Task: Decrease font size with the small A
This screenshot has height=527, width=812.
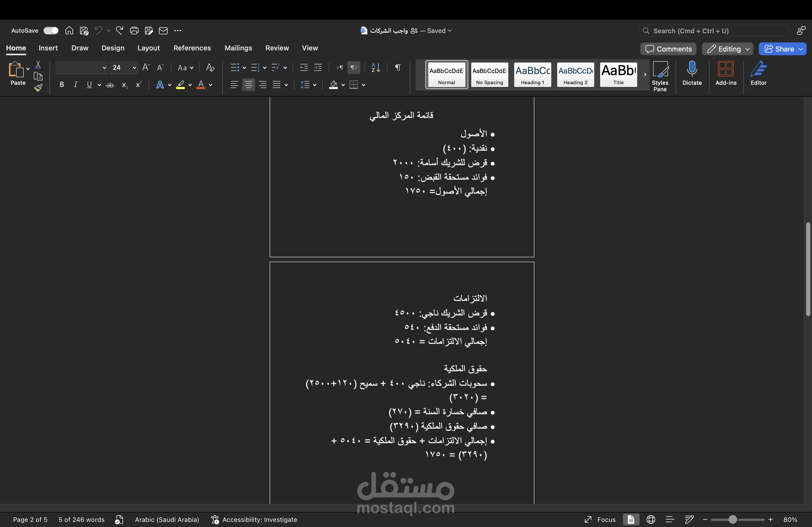Action: coord(160,68)
